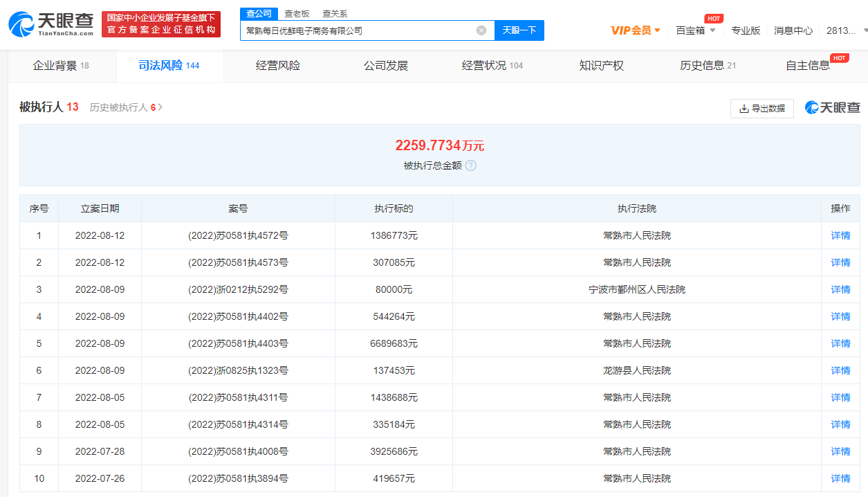View 详情 for the 宁波市鄞州区人民法院 case
This screenshot has height=497, width=868.
pos(840,289)
